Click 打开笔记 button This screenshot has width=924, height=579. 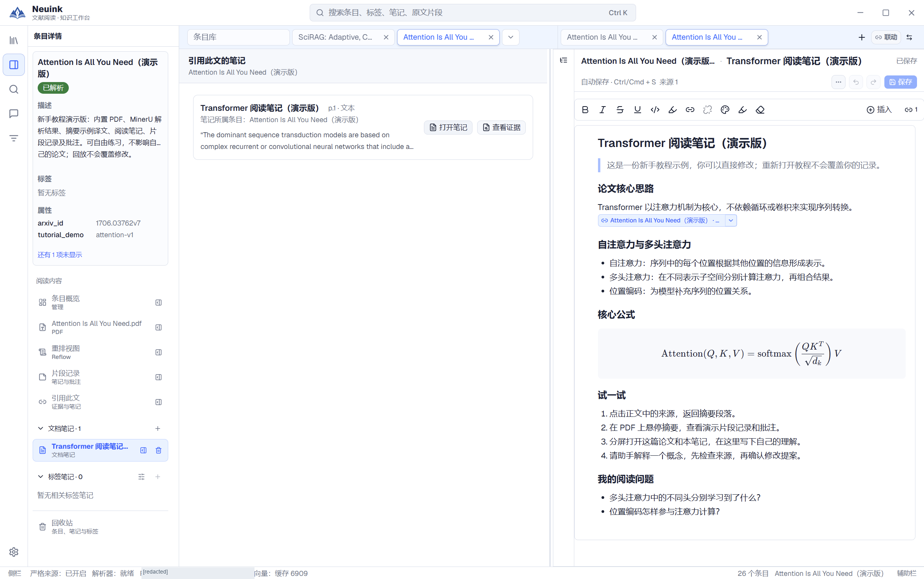click(x=448, y=128)
